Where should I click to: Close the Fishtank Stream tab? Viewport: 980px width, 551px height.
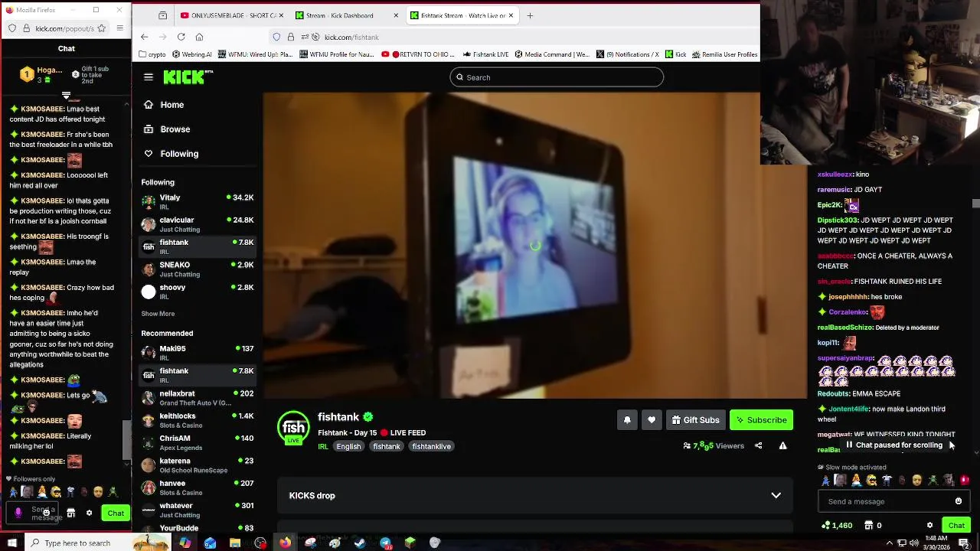pos(510,15)
